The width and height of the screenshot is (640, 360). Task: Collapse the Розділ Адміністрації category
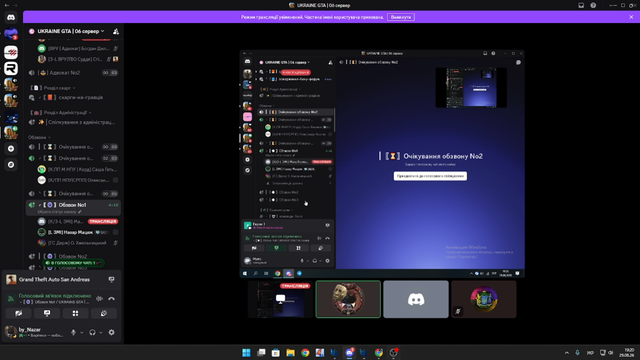click(60, 112)
